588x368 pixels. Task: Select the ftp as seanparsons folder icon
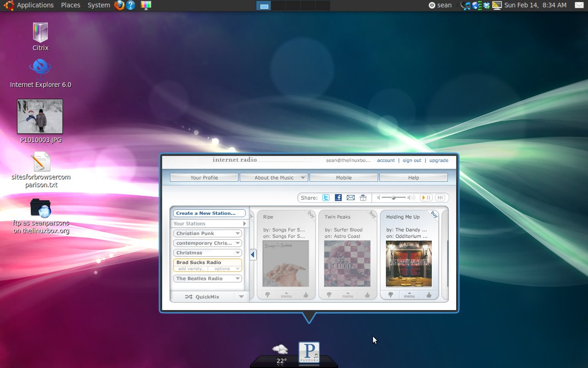point(41,216)
